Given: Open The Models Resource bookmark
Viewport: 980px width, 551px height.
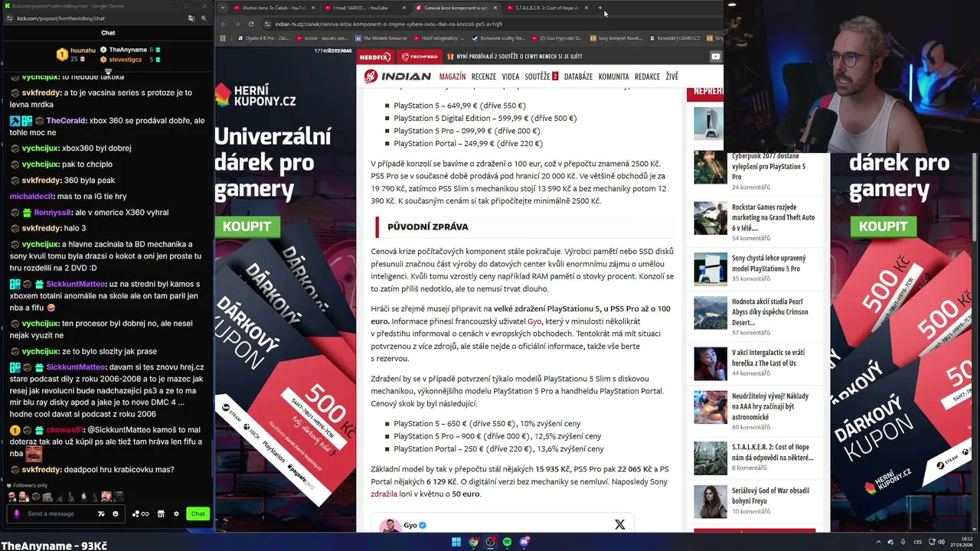Looking at the screenshot, I should coord(380,37).
